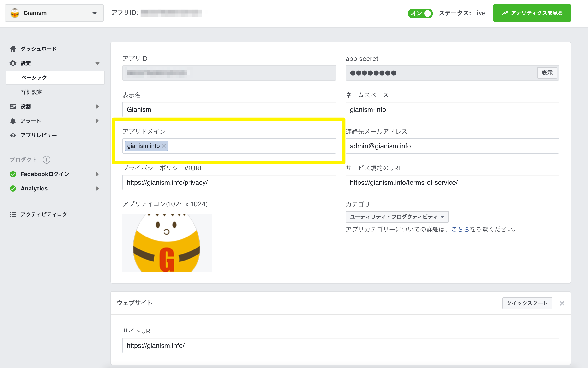Image resolution: width=588 pixels, height=368 pixels.
Task: Click the アプリID field
Action: (x=229, y=73)
